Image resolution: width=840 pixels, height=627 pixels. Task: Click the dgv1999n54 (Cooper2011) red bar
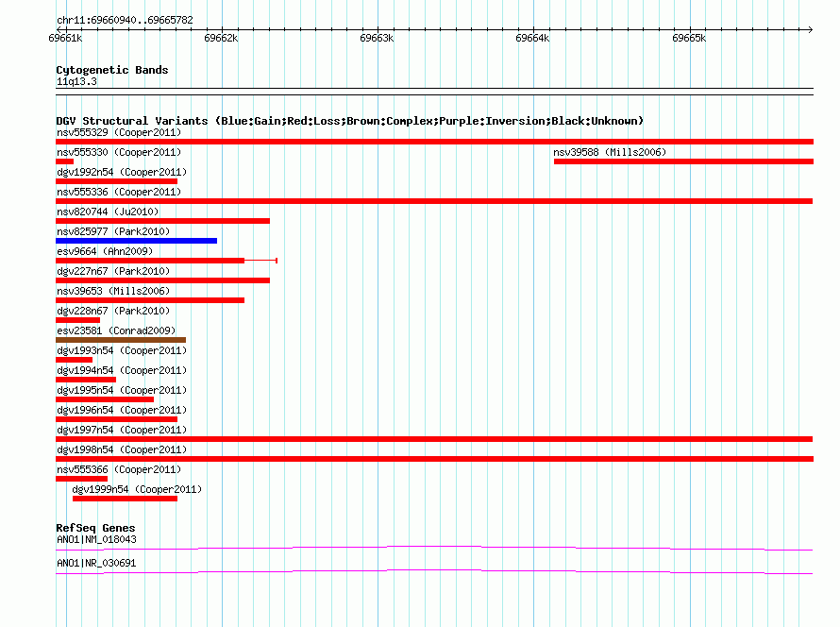click(125, 499)
